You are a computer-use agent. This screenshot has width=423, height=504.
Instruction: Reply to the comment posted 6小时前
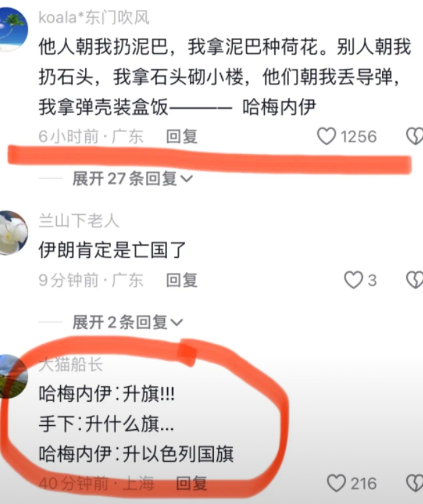click(x=182, y=137)
